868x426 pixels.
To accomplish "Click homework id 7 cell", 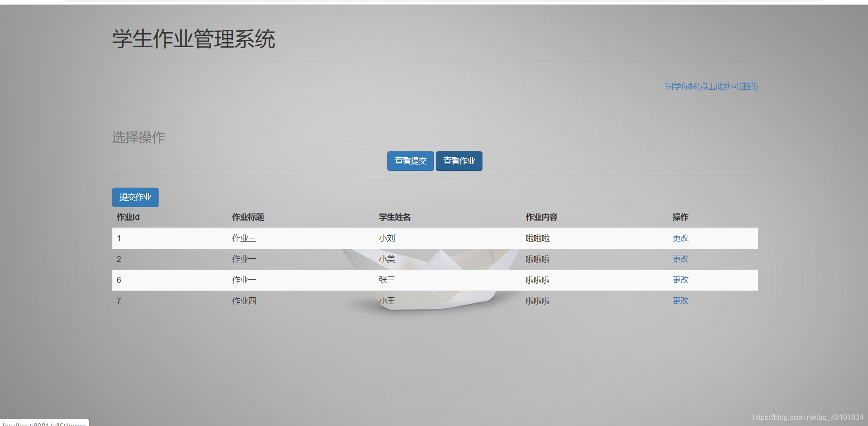I will click(119, 301).
